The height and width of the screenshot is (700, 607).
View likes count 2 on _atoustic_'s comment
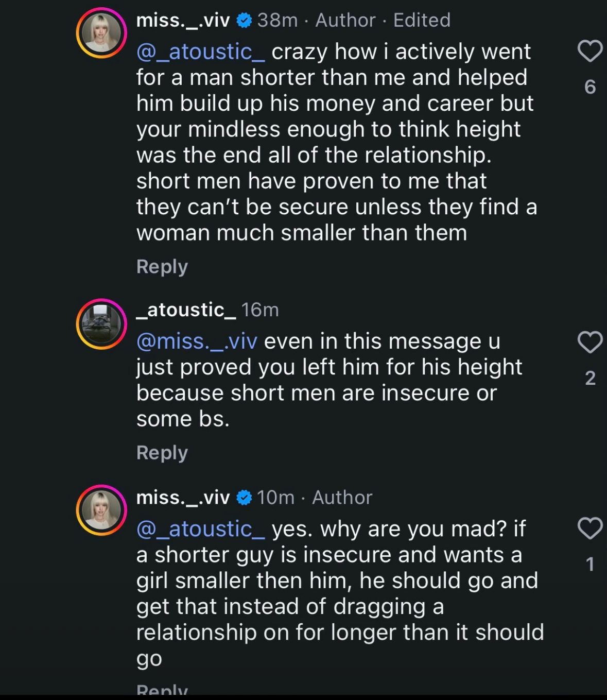(x=590, y=378)
